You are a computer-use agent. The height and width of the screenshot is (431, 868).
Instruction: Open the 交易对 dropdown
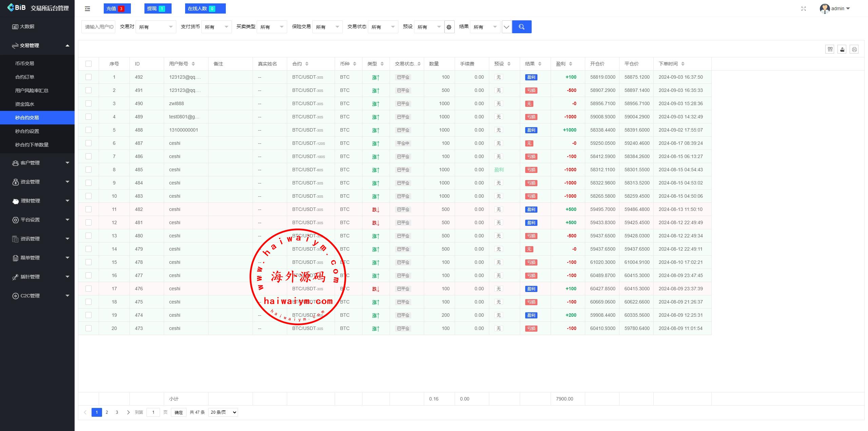coord(156,27)
